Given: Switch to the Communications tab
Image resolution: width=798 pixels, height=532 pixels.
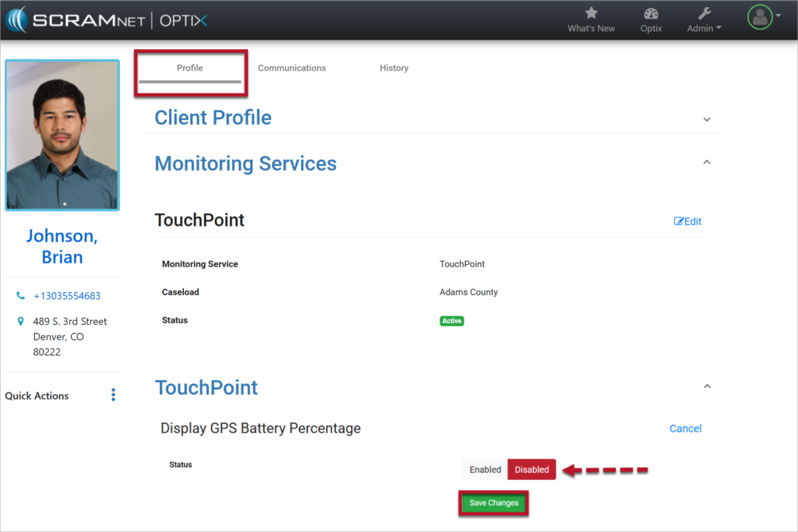Looking at the screenshot, I should click(291, 68).
